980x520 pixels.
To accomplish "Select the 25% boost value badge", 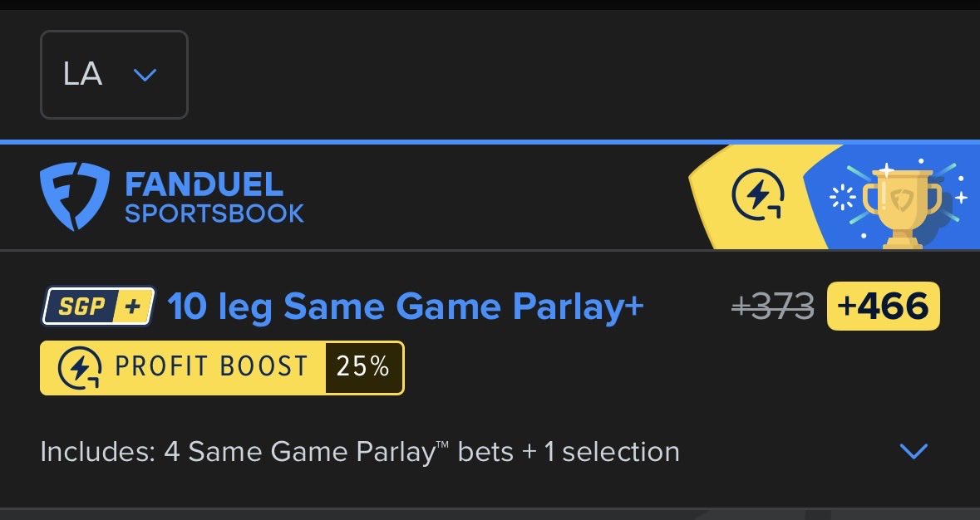I will tap(363, 367).
